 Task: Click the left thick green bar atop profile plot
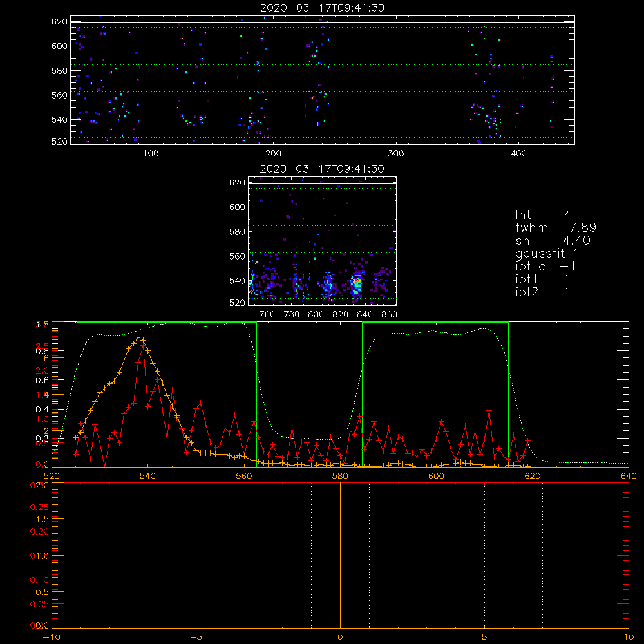[x=167, y=322]
